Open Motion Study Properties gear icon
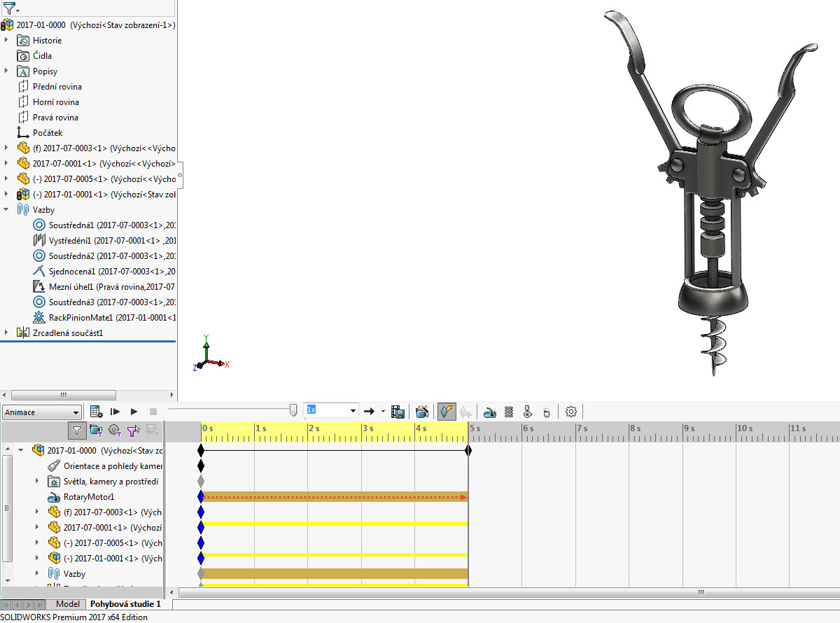Image resolution: width=840 pixels, height=623 pixels. point(570,411)
